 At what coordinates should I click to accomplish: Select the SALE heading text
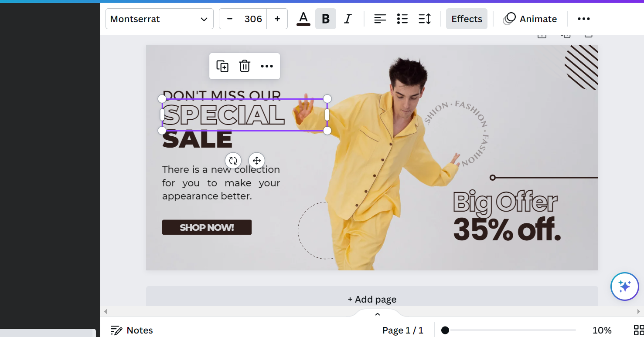[197, 139]
